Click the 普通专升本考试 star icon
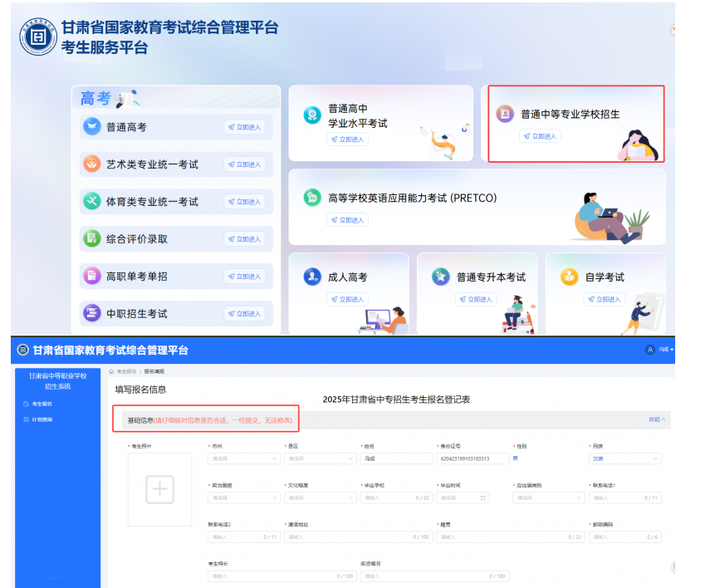720x588 pixels. (441, 277)
